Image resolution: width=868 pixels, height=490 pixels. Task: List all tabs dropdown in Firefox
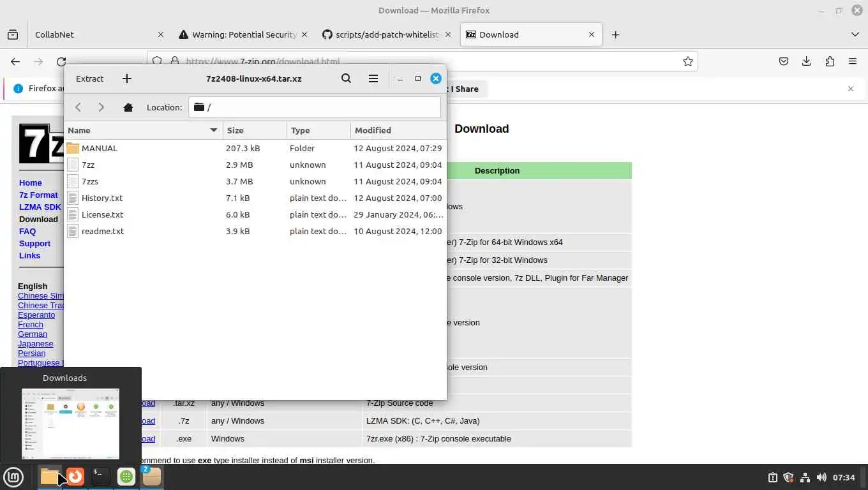855,34
